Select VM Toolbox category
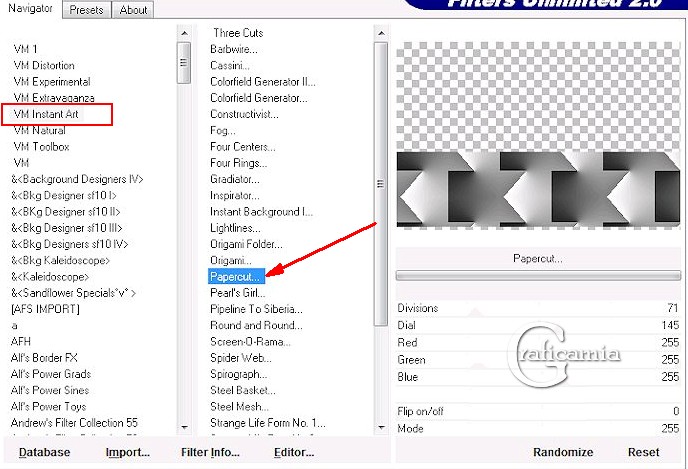The image size is (688, 469). point(41,147)
